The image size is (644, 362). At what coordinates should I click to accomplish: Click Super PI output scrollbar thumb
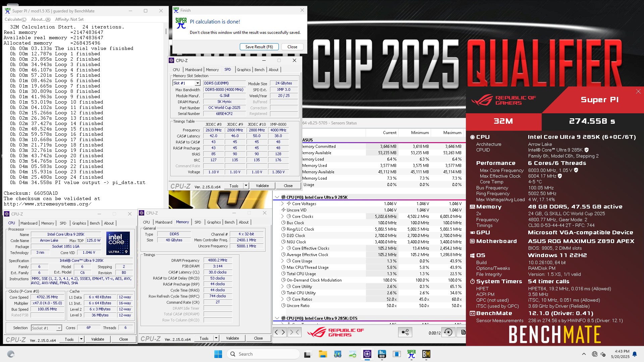click(166, 31)
